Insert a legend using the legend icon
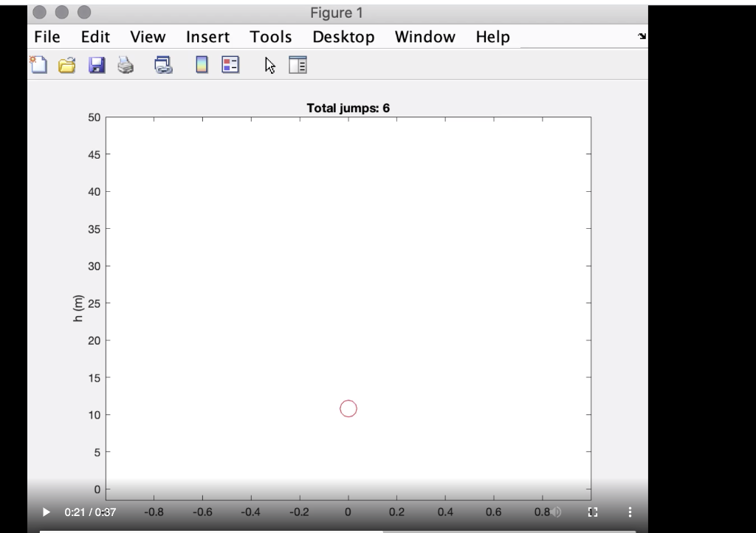Viewport: 756px width, 533px height. 230,65
